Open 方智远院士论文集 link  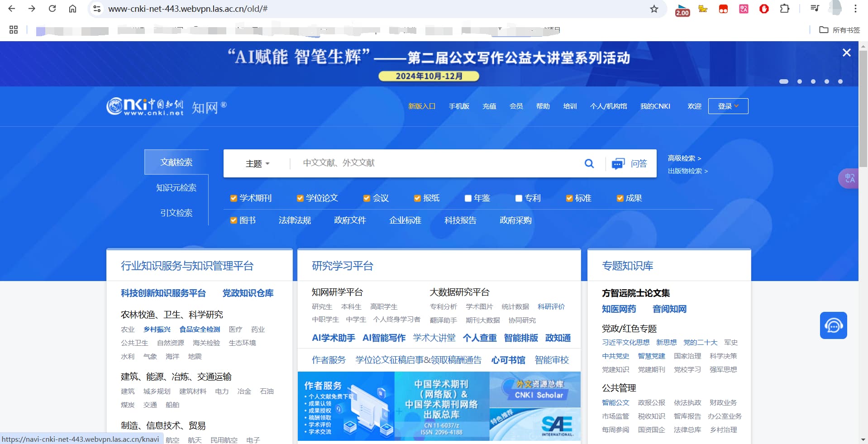[636, 293]
